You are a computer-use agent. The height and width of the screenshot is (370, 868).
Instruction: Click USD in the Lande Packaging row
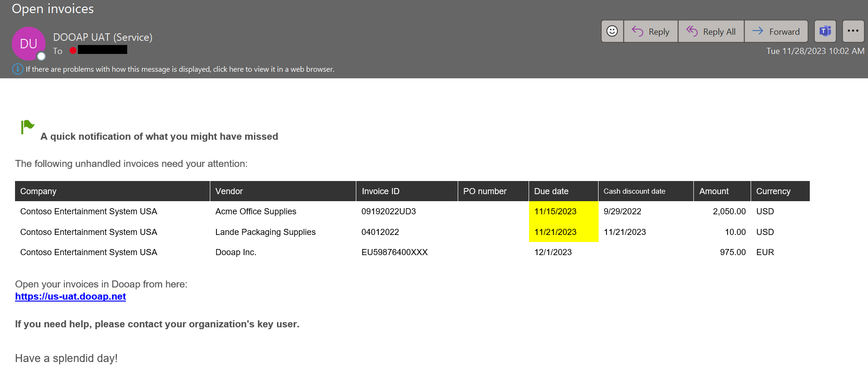click(x=765, y=232)
